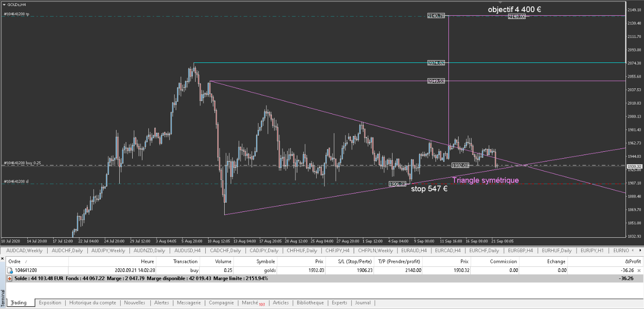Select the '#104641208 sl' level line label
644x309 pixels.
coord(16,181)
